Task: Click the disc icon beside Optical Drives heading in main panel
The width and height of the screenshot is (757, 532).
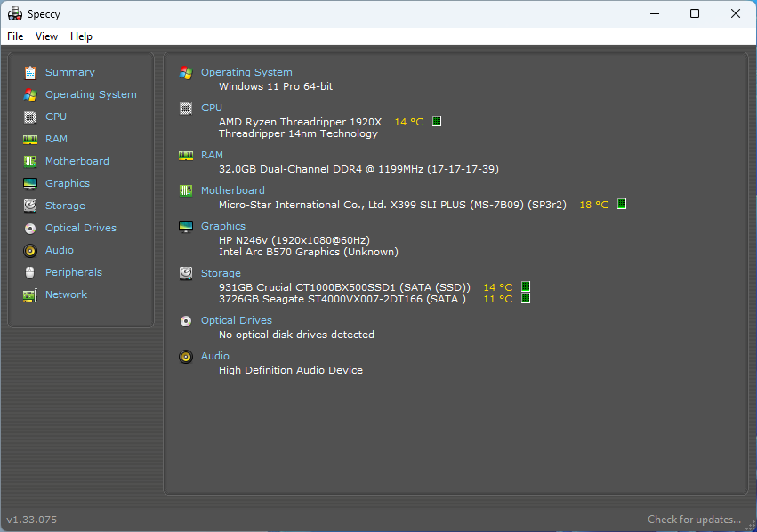Action: coord(186,321)
